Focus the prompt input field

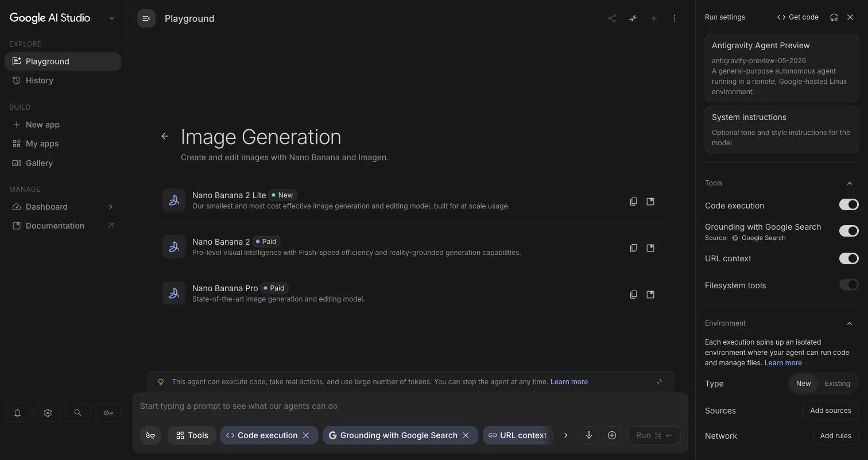(x=410, y=406)
